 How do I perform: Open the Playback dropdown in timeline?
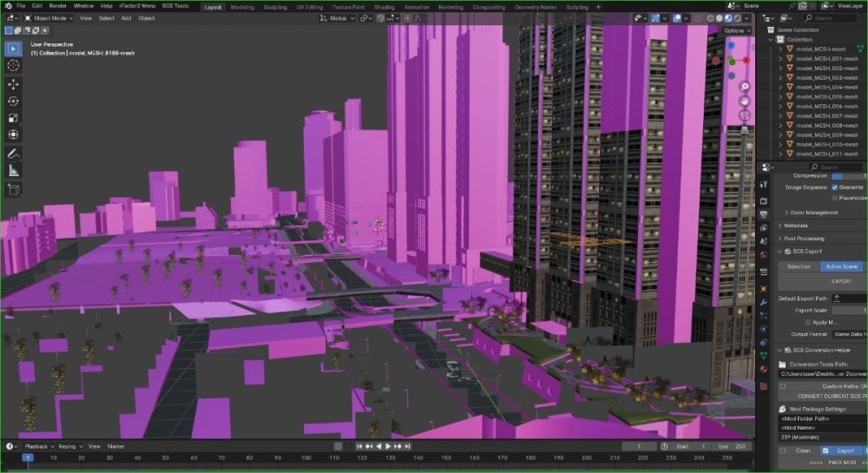(39, 446)
